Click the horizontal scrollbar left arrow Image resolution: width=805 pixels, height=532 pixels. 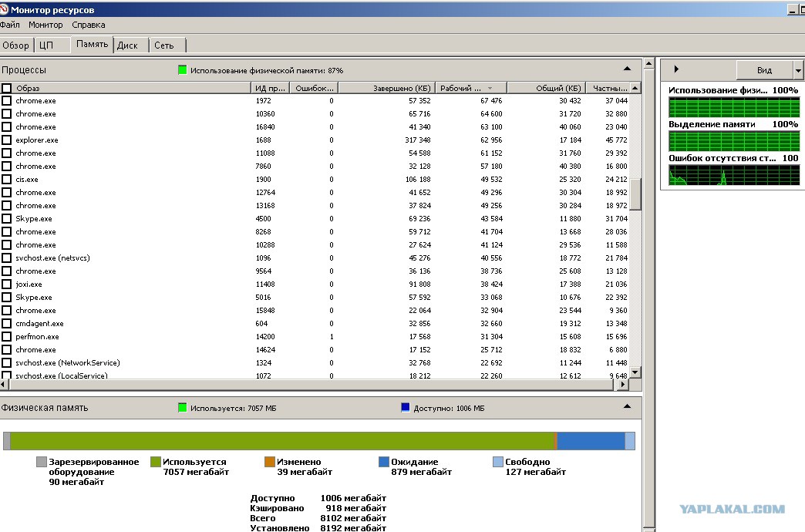pos(4,383)
